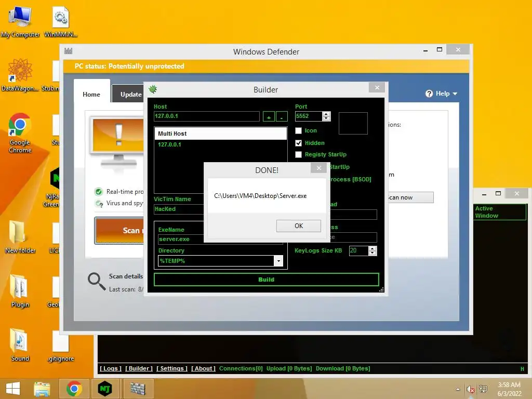Decrease the Port value with down arrow

pos(326,119)
